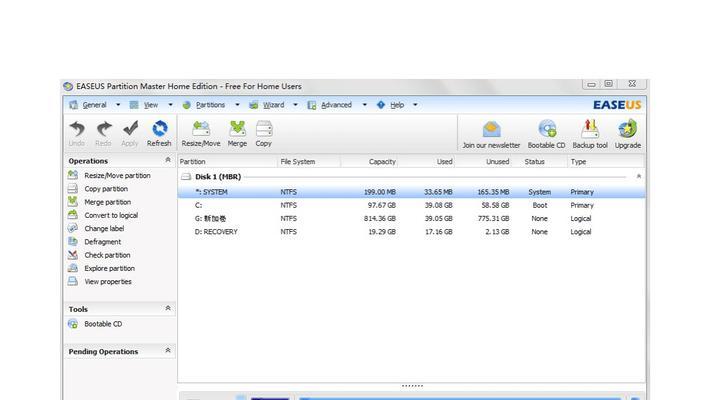This screenshot has width=707, height=400.
Task: Sort by Unused column header
Action: pos(482,161)
